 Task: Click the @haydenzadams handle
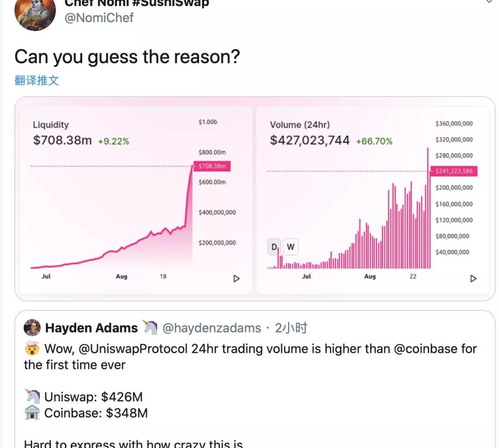(212, 328)
